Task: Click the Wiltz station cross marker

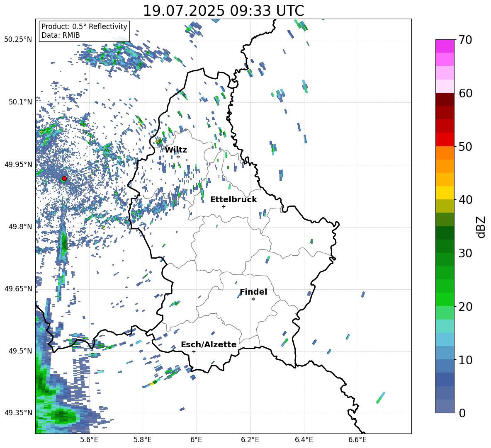Action: click(x=178, y=157)
